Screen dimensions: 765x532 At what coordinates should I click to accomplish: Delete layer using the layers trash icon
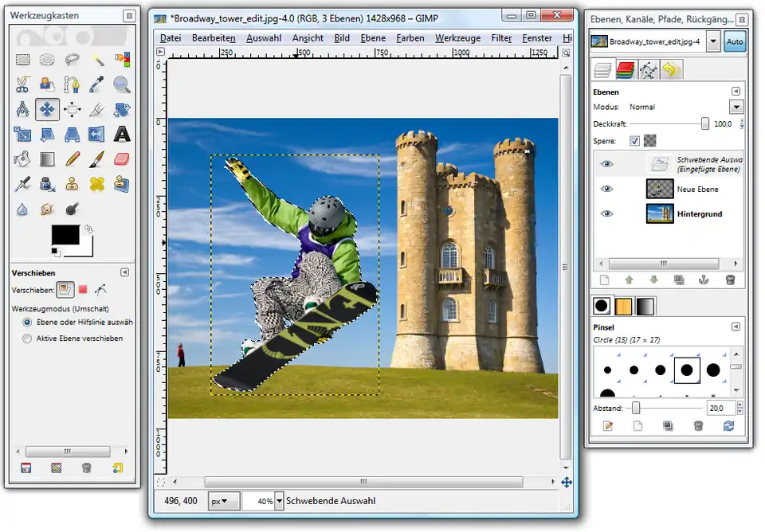(729, 280)
